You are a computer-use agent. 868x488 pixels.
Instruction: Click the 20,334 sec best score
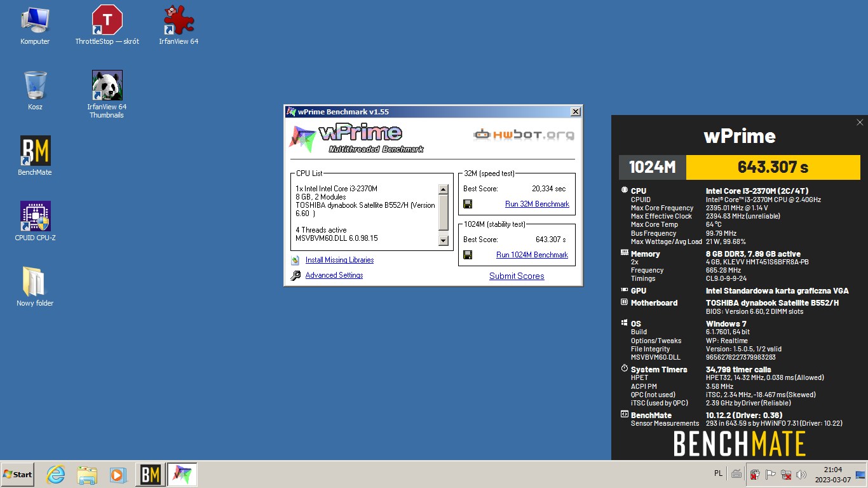tap(548, 189)
